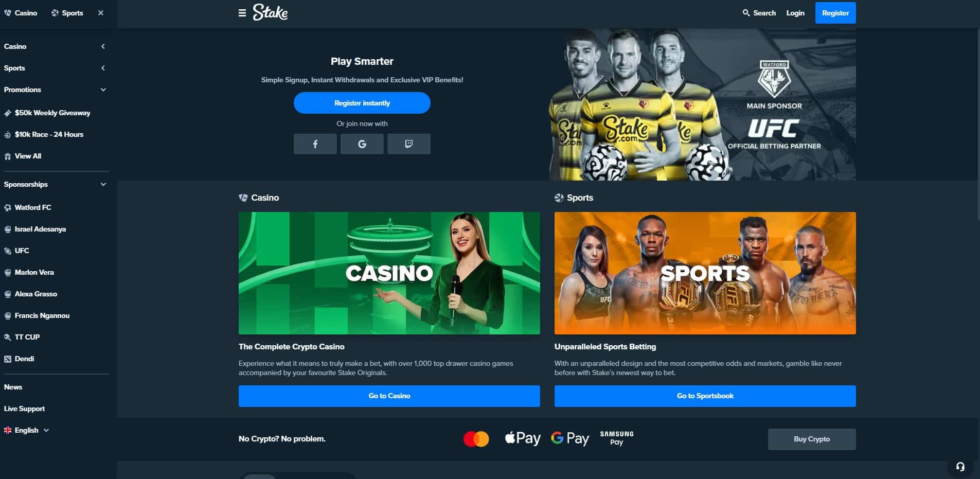
Task: Click the Facebook sign-up icon
Action: [315, 144]
